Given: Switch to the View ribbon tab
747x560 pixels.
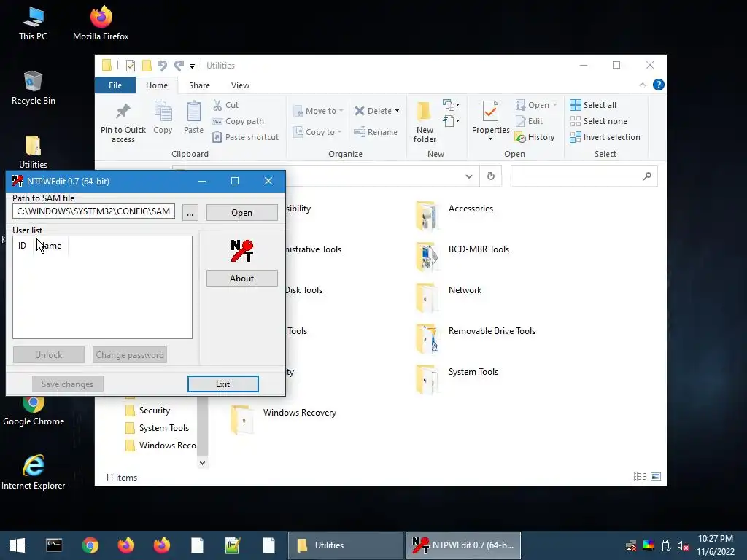Looking at the screenshot, I should pos(240,85).
